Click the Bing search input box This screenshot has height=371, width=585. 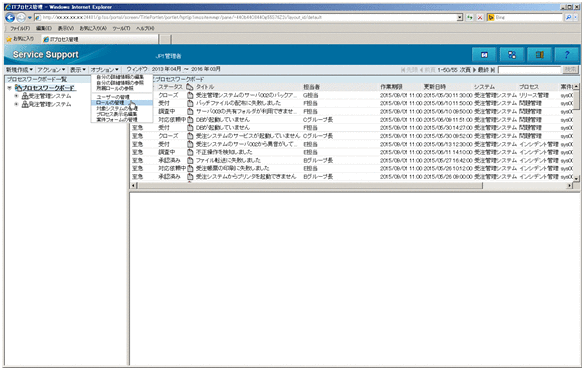(x=529, y=18)
